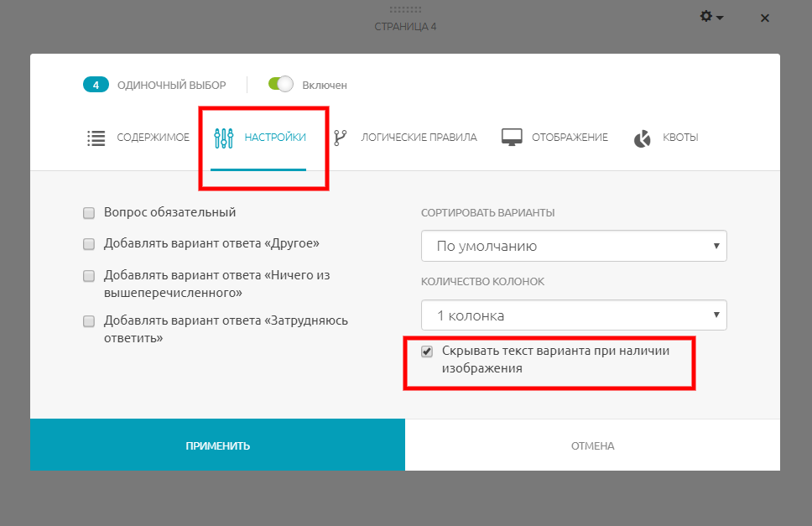Close the page panel with the X
The height and width of the screenshot is (526, 812).
click(764, 18)
